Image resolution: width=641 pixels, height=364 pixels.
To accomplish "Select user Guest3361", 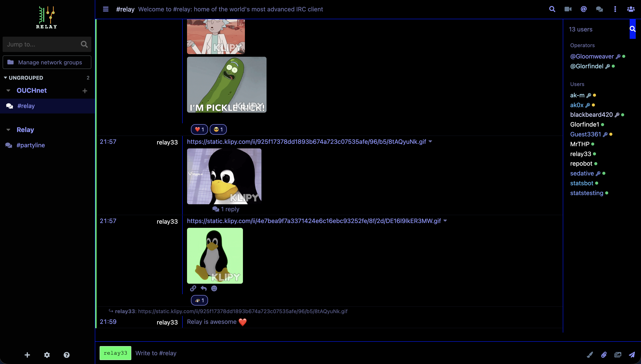I will [586, 134].
